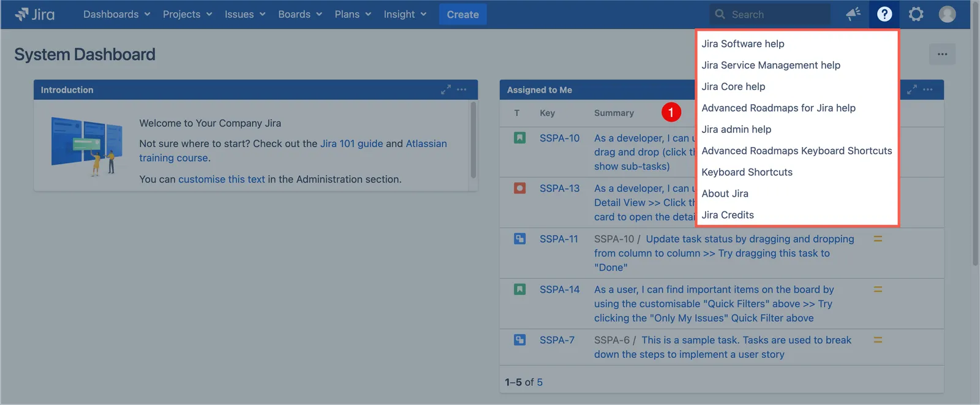
Task: Expand the Projects dropdown
Action: [187, 14]
